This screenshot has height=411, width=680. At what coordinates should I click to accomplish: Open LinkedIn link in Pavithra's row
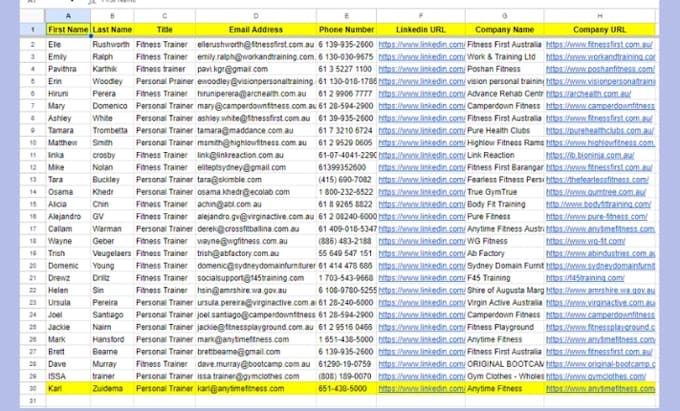(x=422, y=69)
